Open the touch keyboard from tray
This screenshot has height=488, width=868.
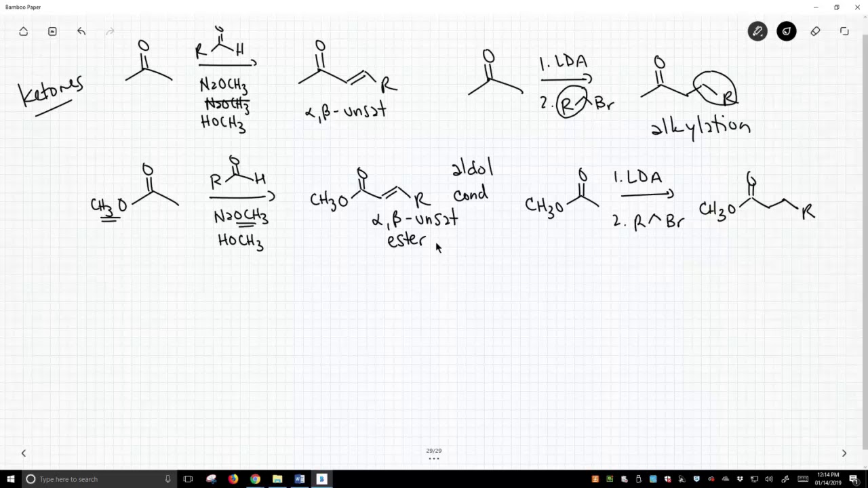tap(803, 479)
